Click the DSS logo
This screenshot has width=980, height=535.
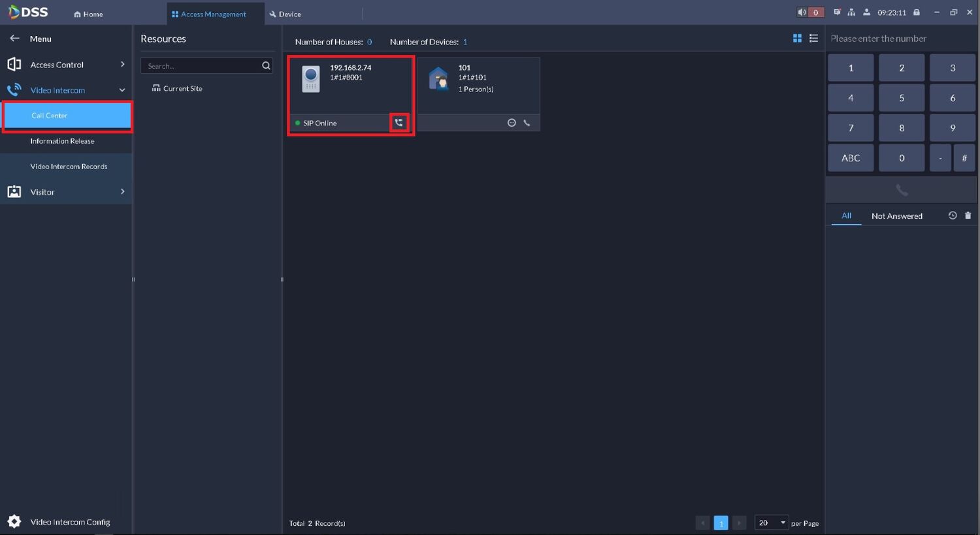[28, 12]
